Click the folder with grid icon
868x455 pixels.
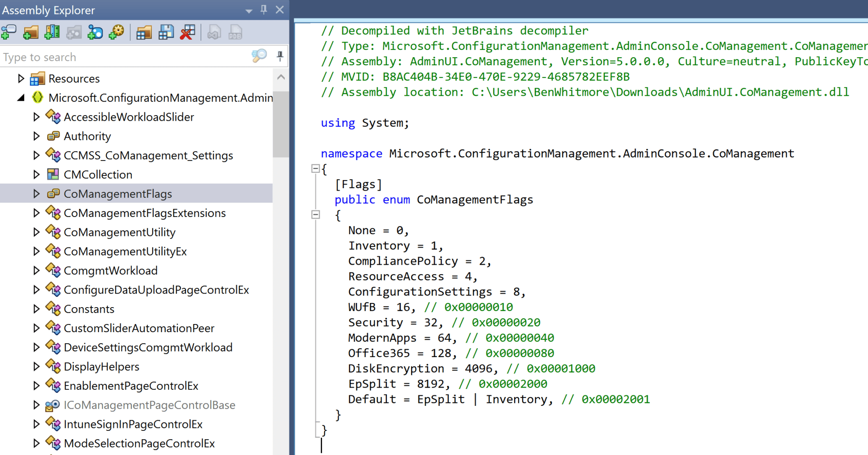click(x=144, y=33)
